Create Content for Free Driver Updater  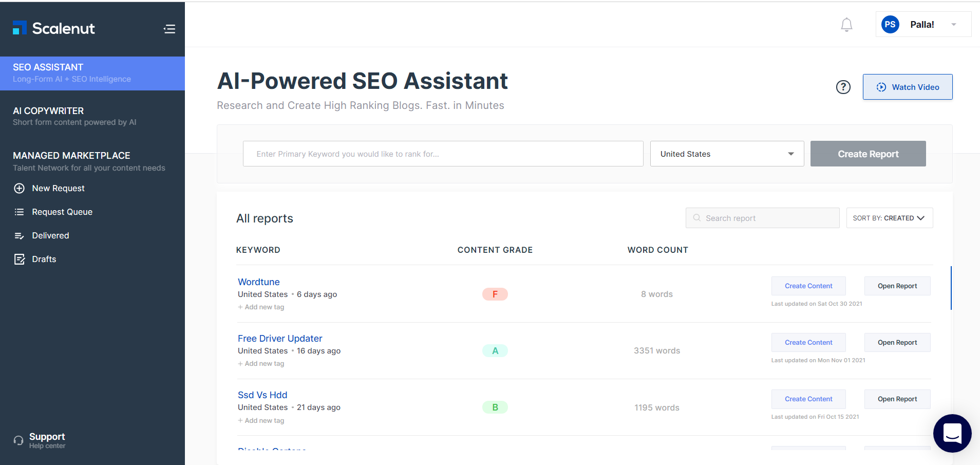click(x=808, y=342)
